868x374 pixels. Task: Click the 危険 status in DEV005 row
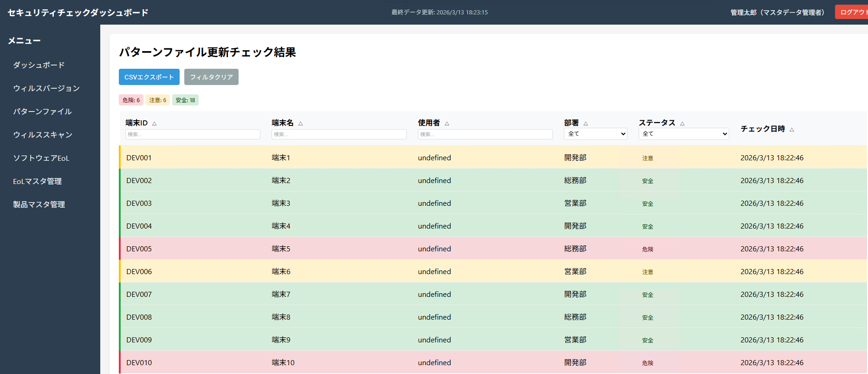pos(648,249)
